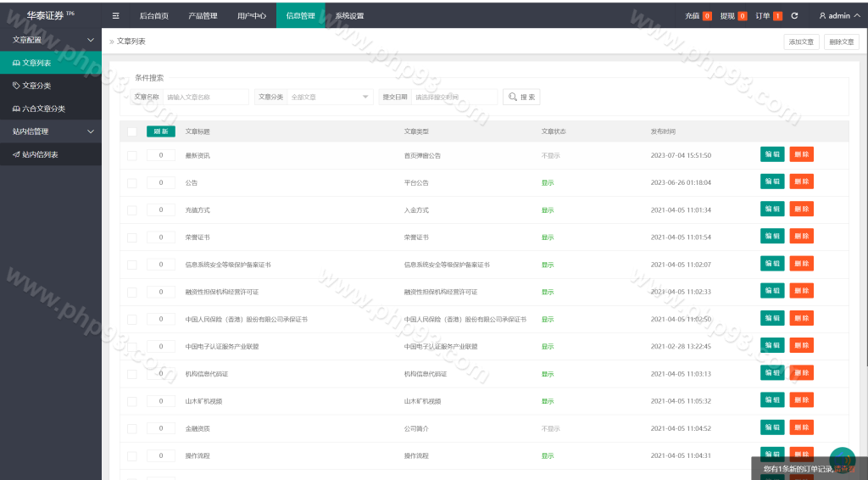Click the refresh icon in top bar
Viewport: 868px width, 480px height.
pyautogui.click(x=794, y=15)
